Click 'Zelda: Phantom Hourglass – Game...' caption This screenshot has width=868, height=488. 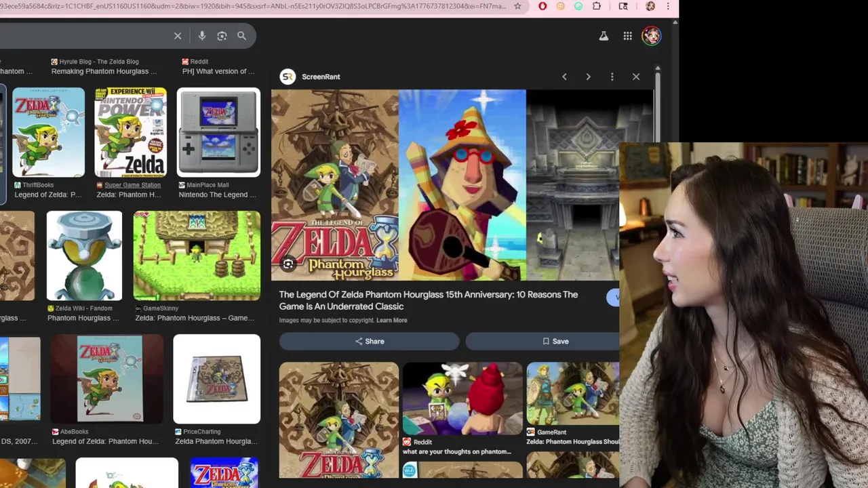tap(194, 318)
